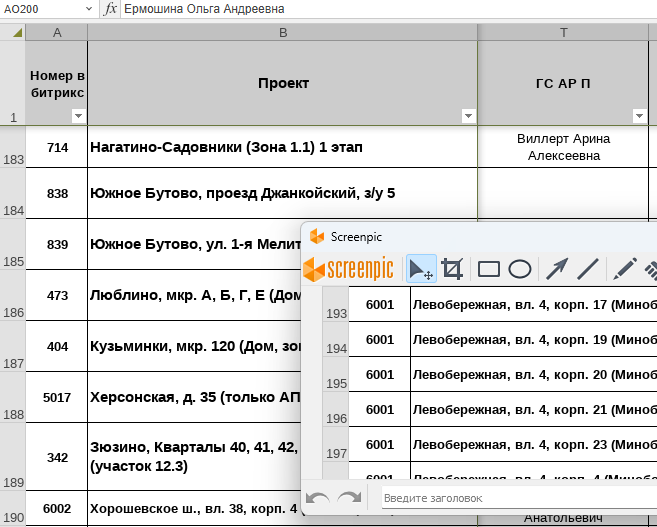
Task: Click Левобережная корп. 20 row in Screenpic
Action: [534, 375]
